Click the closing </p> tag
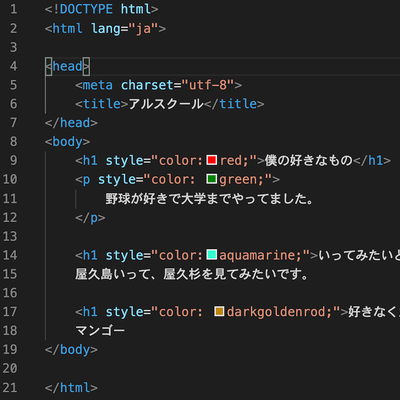Screen dimensions: 400x400 90,218
